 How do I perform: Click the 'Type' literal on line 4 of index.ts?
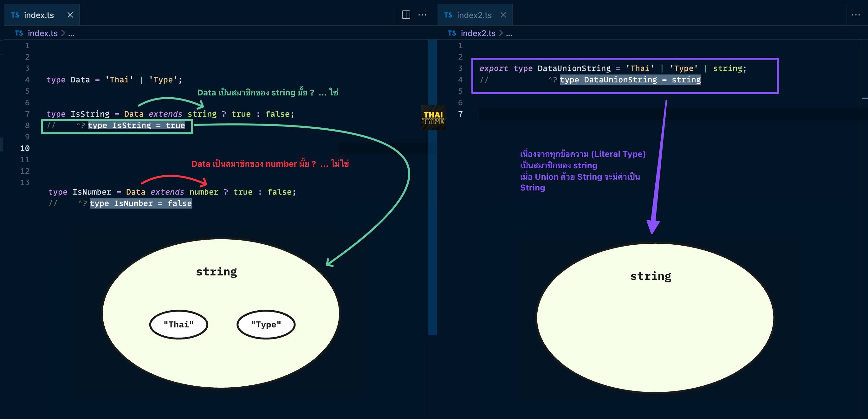click(x=163, y=80)
